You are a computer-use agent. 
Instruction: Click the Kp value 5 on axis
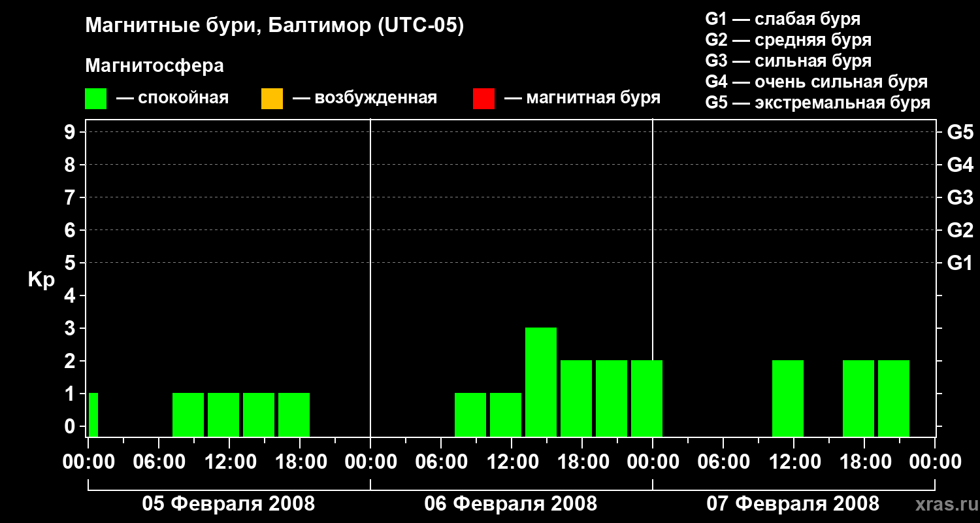(71, 263)
